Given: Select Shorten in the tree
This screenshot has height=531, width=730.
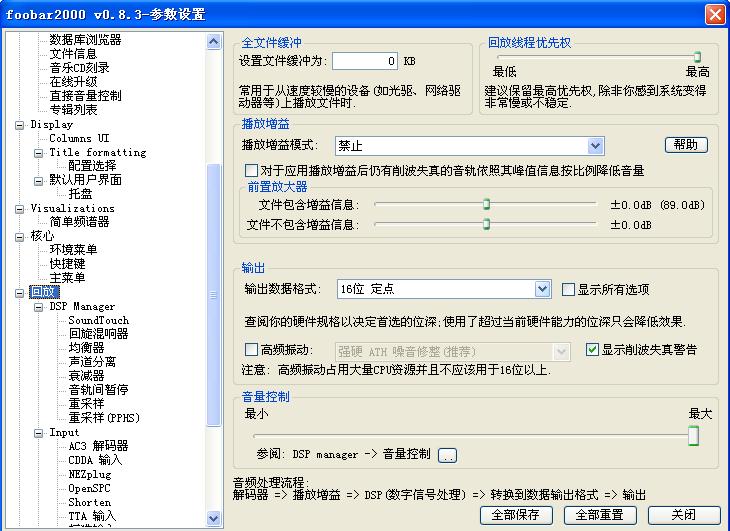Looking at the screenshot, I should (x=89, y=502).
